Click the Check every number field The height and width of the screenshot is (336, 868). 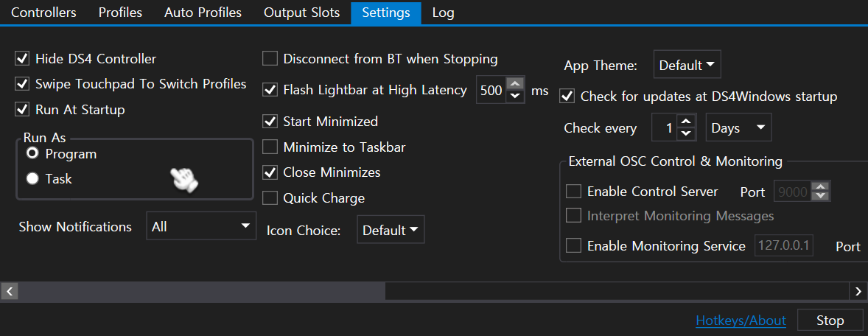(665, 128)
